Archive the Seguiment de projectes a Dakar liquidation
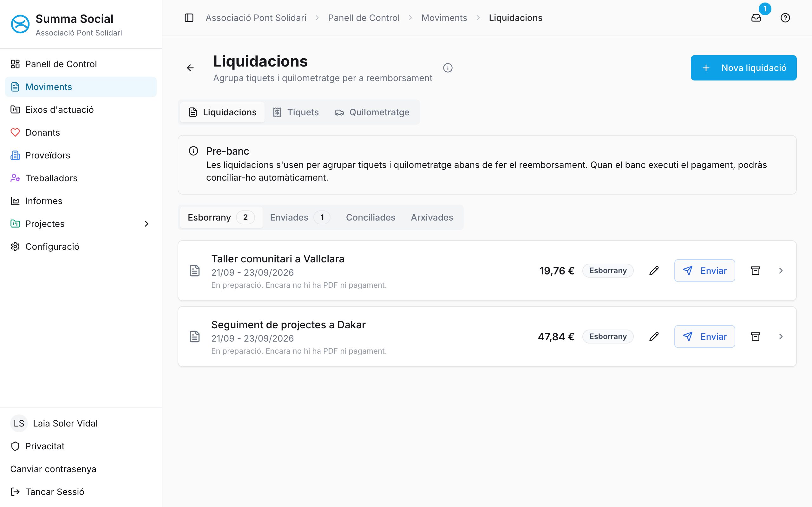812x507 pixels. pyautogui.click(x=755, y=337)
